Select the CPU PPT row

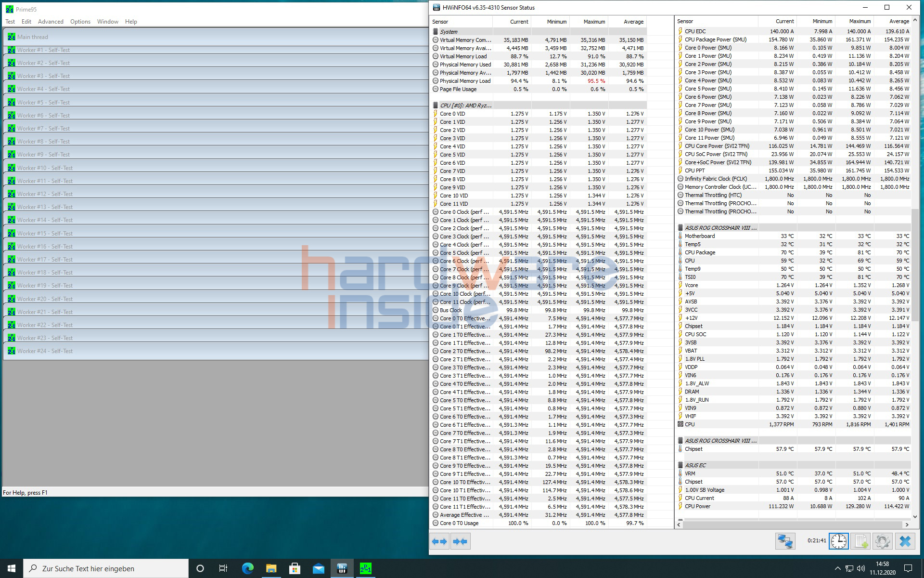pyautogui.click(x=794, y=171)
